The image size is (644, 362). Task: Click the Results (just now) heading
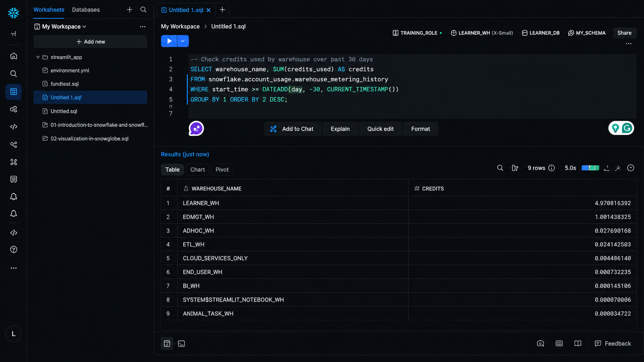[185, 154]
